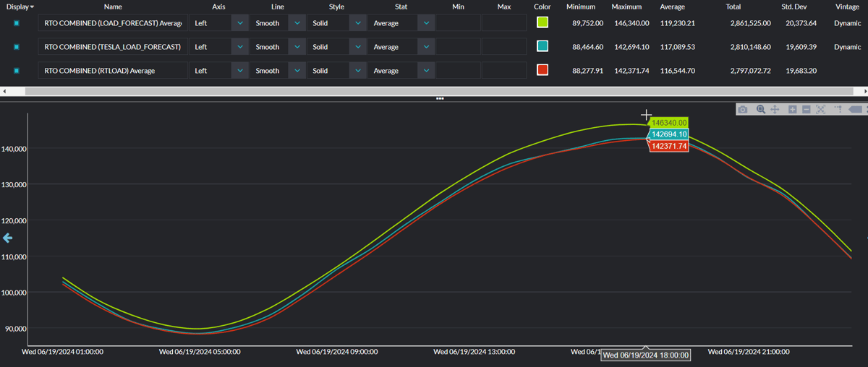
Task: Toggle display of RTO COMBINED (TESLA_LOAD_FORECAST) series
Action: [17, 47]
